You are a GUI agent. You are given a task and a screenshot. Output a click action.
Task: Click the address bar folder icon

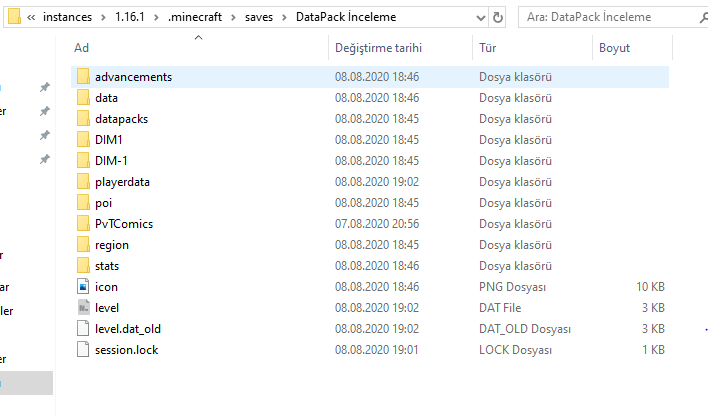point(14,17)
